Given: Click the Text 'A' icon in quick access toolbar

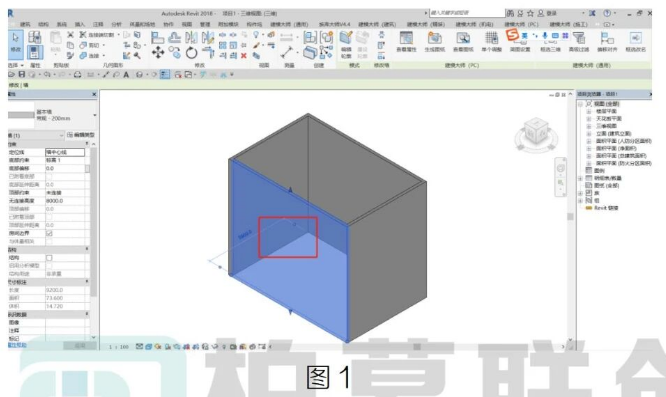Looking at the screenshot, I should 126,75.
